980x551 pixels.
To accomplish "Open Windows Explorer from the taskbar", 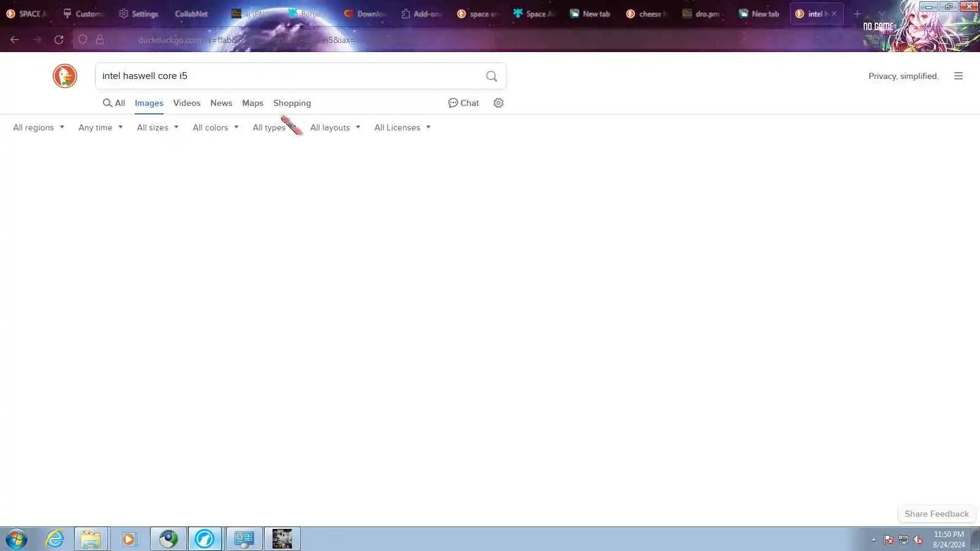I will [91, 539].
